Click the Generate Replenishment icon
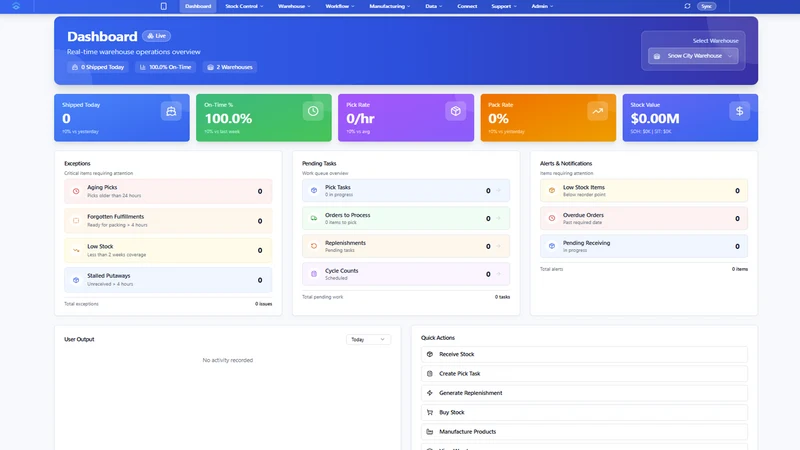The width and height of the screenshot is (800, 450). coord(430,393)
